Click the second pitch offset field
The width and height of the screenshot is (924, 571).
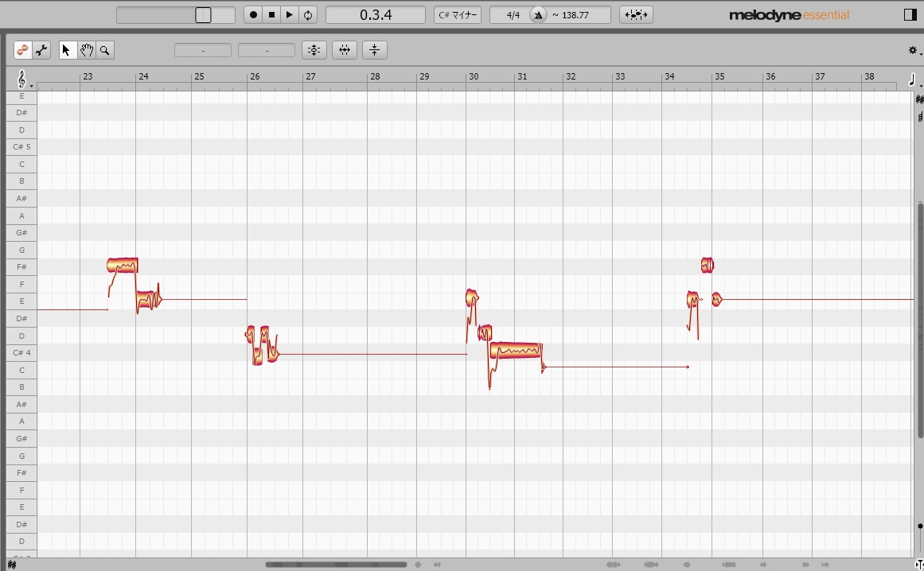pyautogui.click(x=267, y=51)
